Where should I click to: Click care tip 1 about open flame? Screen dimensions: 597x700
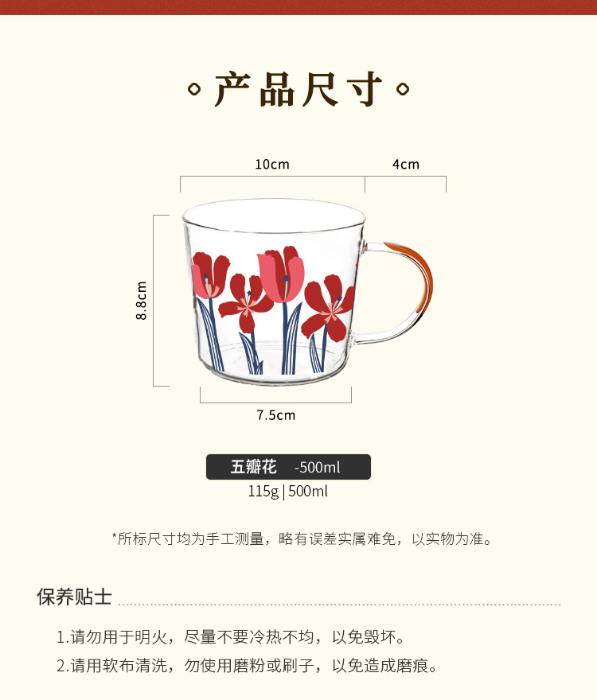click(x=230, y=637)
